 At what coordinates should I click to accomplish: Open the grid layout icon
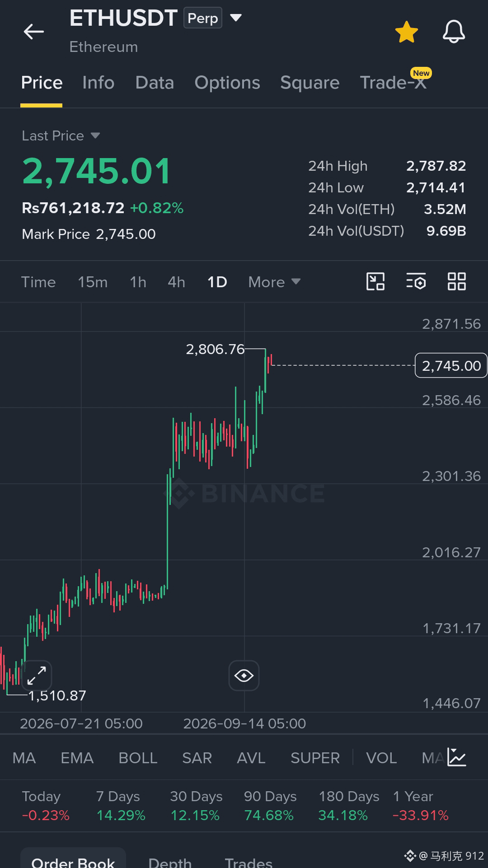(x=456, y=282)
